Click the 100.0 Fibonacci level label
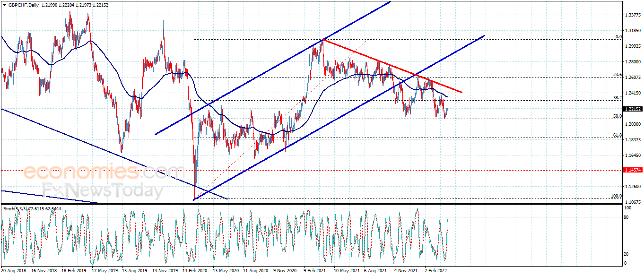Image resolution: width=644 pixels, height=276 pixels. (616, 196)
